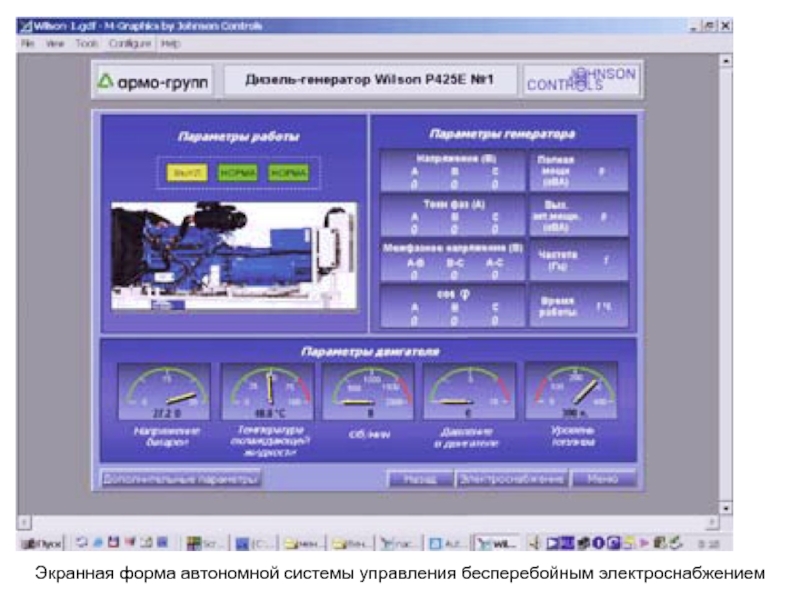Open the File menu
Viewport: 800px width, 600px height.
pos(27,44)
